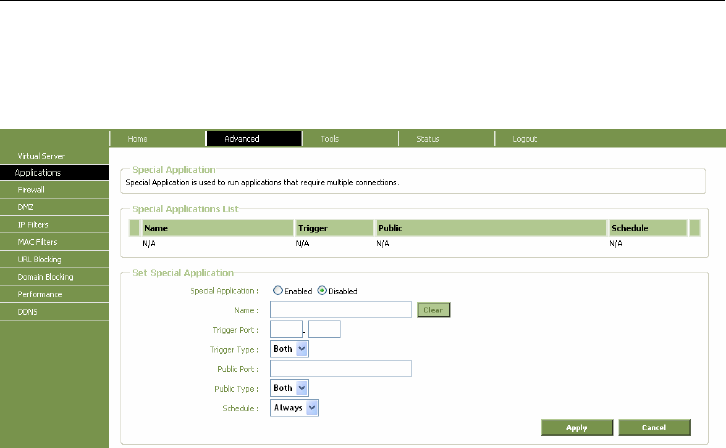726x448 pixels.
Task: Go to MAC Filters page
Action: (35, 242)
